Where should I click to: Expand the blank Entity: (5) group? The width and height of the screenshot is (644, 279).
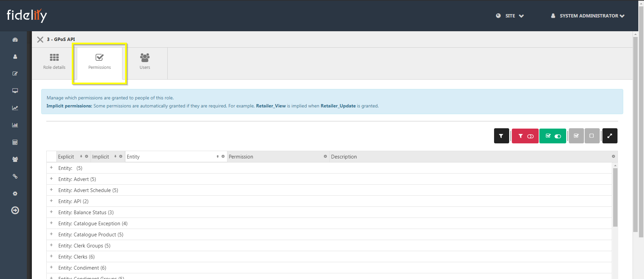[x=51, y=168]
